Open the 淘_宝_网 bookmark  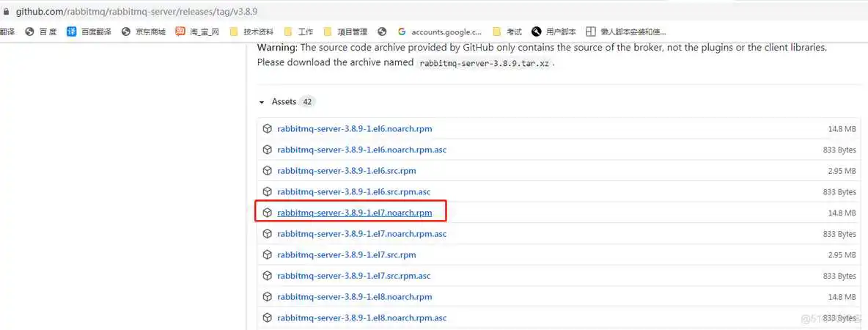click(197, 32)
